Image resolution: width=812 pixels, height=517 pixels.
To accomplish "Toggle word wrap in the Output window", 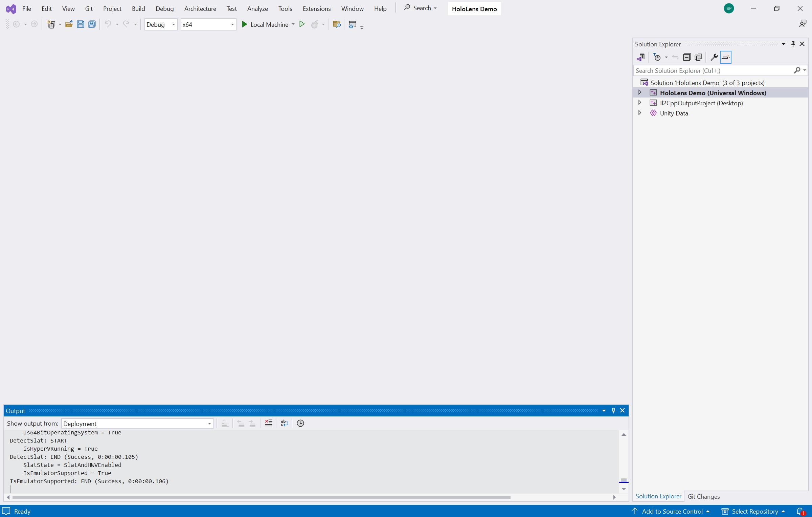I will pos(284,423).
